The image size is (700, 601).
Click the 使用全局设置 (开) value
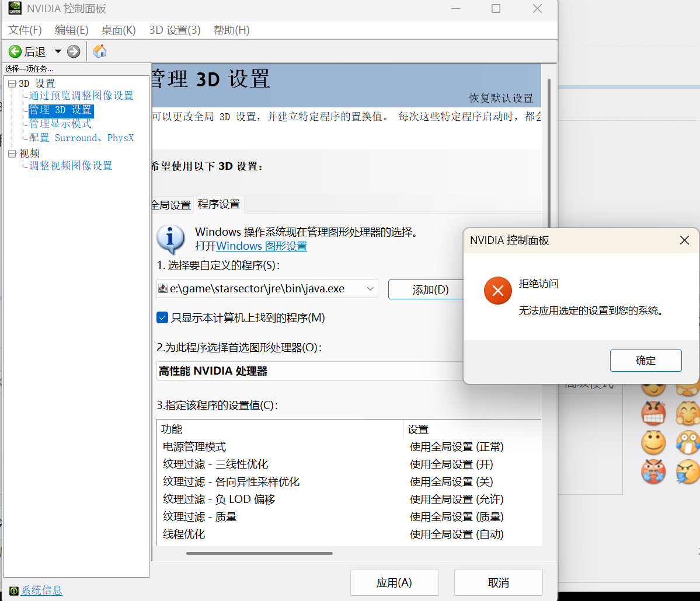(x=451, y=464)
